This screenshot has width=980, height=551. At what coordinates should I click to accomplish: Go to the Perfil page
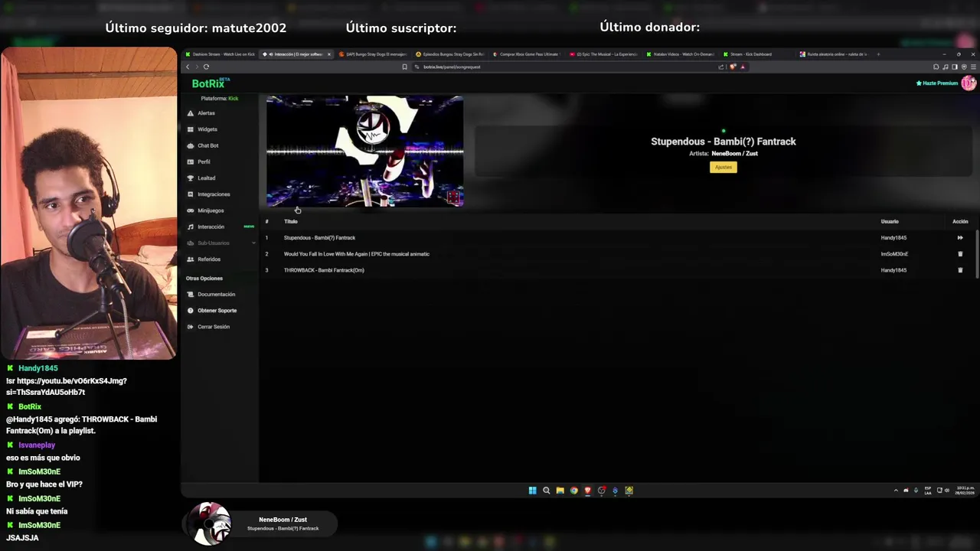[204, 161]
